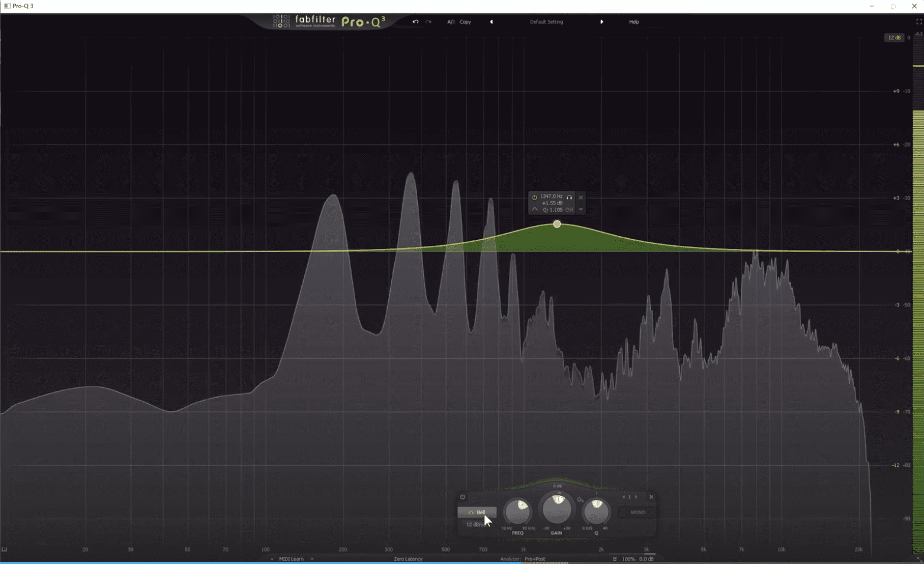Open band settings gear near Gain knob
Viewport: 924px width, 564px height.
(x=580, y=500)
